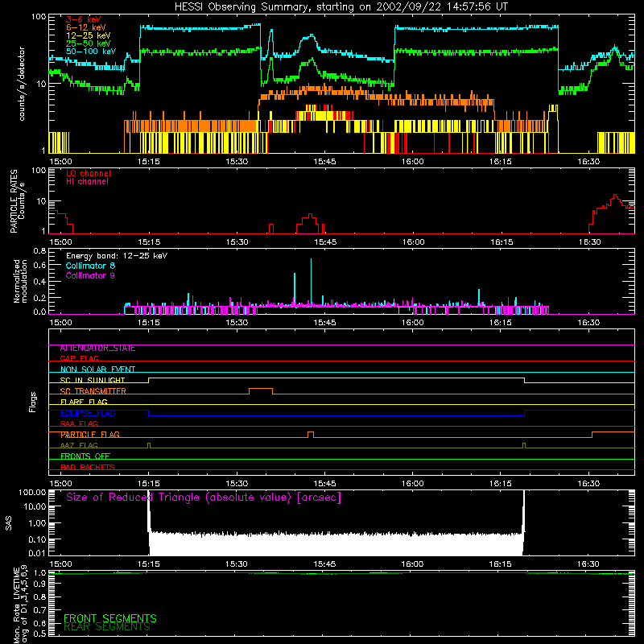Pick the cyan 50-100 keV legend label

[x=91, y=51]
